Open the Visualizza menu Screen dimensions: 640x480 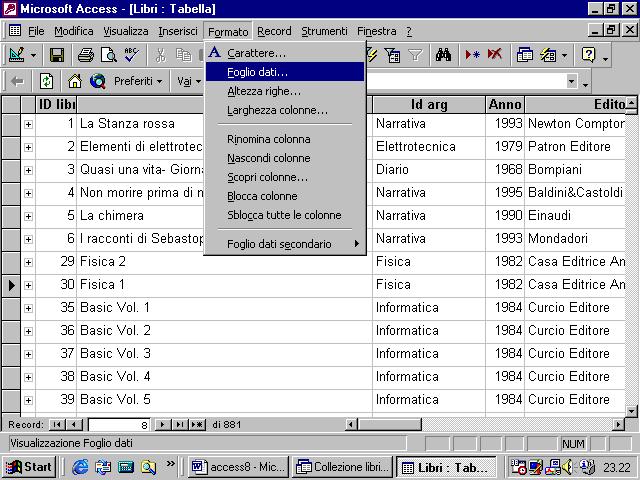[126, 31]
